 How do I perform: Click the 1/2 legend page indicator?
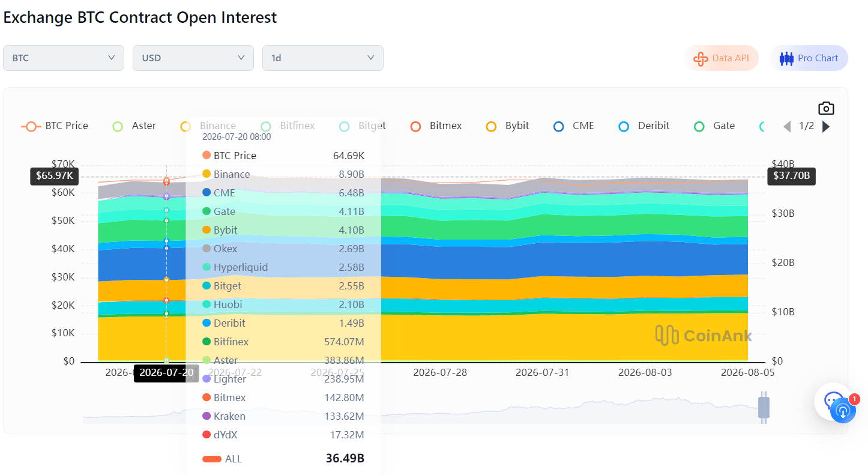coord(806,126)
